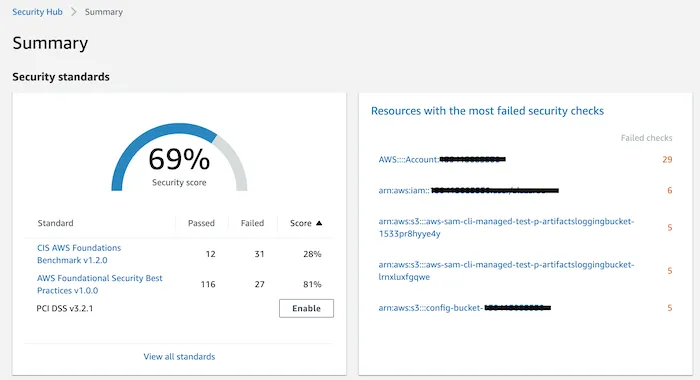
Task: Click the 29 failed checks count
Action: tap(667, 159)
